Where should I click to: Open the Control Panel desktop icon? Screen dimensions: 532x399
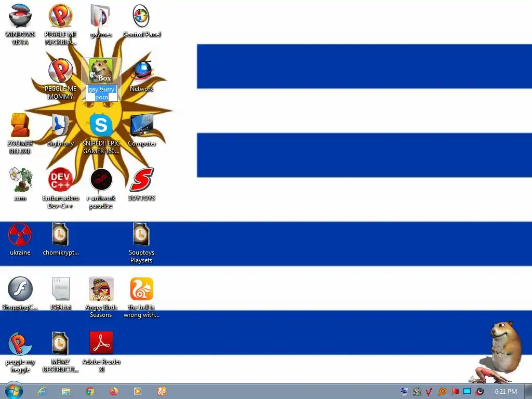(141, 20)
